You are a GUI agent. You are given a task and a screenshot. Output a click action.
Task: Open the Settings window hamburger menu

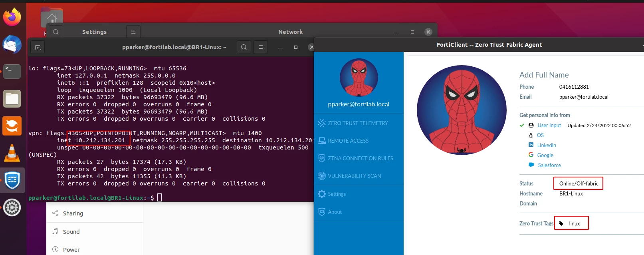coord(133,32)
